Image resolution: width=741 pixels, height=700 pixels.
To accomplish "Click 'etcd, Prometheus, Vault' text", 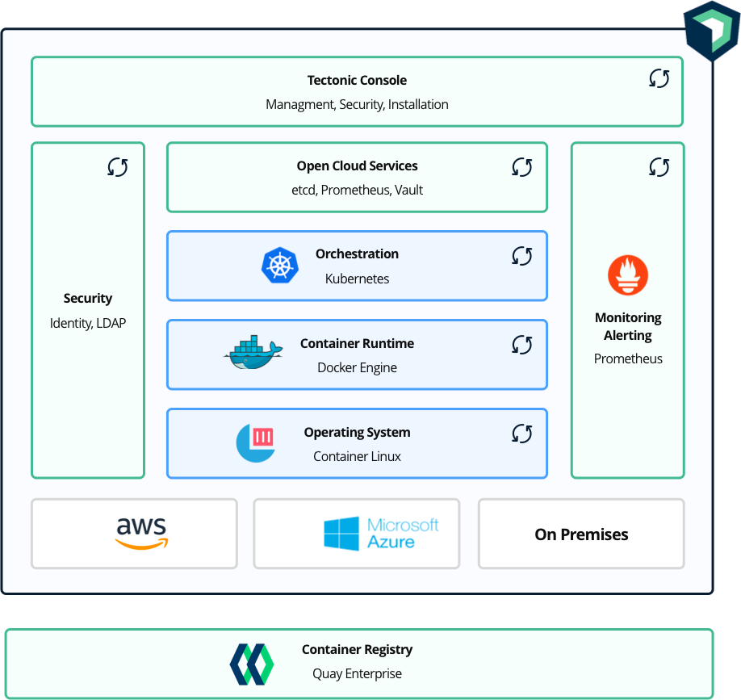I will point(357,190).
